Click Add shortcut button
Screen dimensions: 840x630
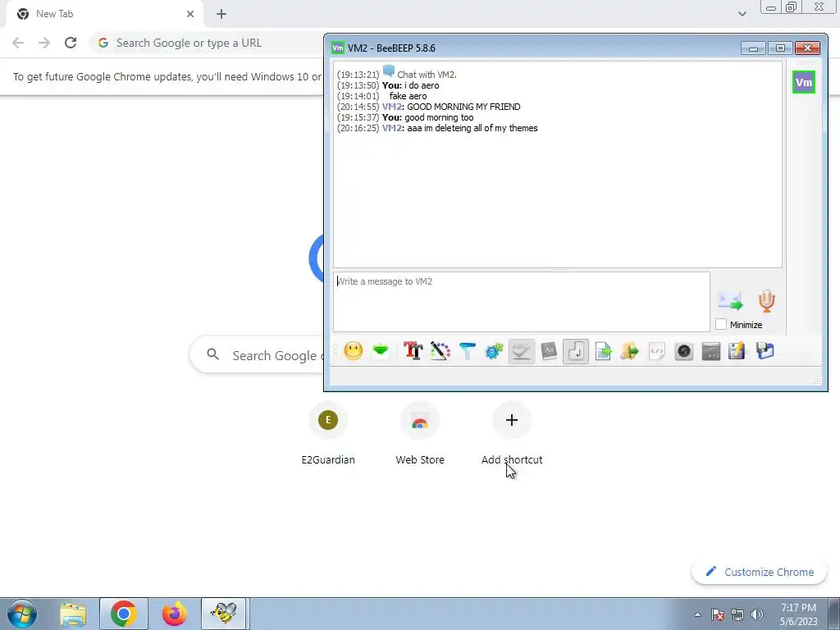(512, 435)
